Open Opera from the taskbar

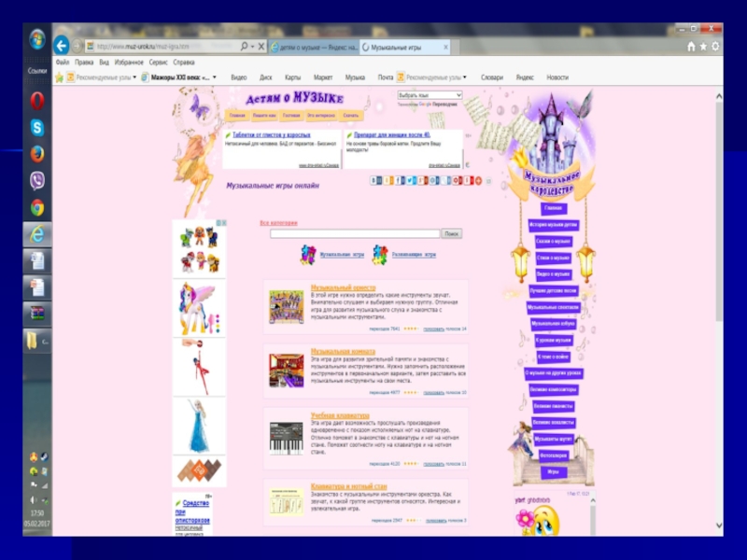[37, 100]
